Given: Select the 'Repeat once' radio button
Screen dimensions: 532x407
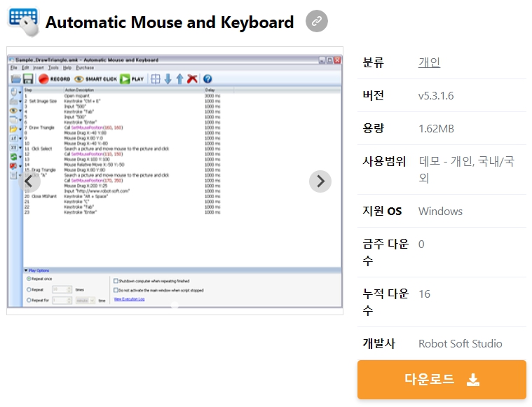Looking at the screenshot, I should pos(29,279).
